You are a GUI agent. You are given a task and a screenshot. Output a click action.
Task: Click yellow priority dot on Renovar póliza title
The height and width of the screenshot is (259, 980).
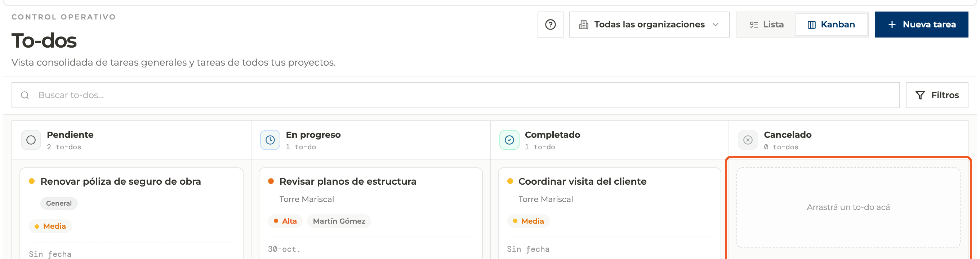(32, 181)
